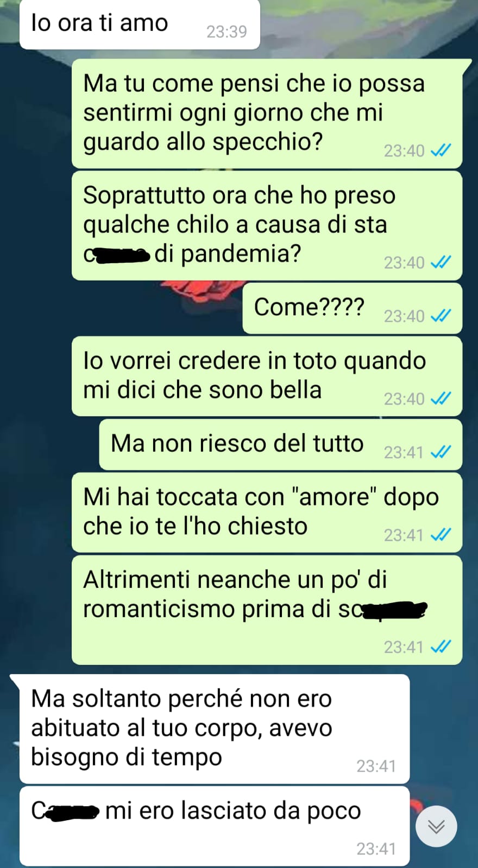
Task: Select received message 'Ma soltanto perché non ero'
Action: click(214, 729)
